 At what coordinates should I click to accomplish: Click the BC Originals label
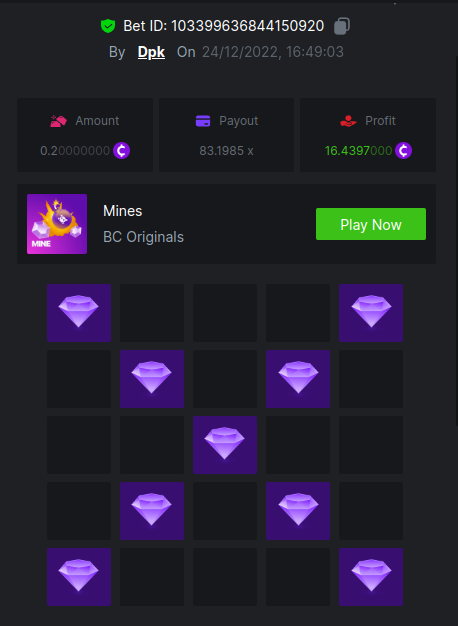point(143,237)
